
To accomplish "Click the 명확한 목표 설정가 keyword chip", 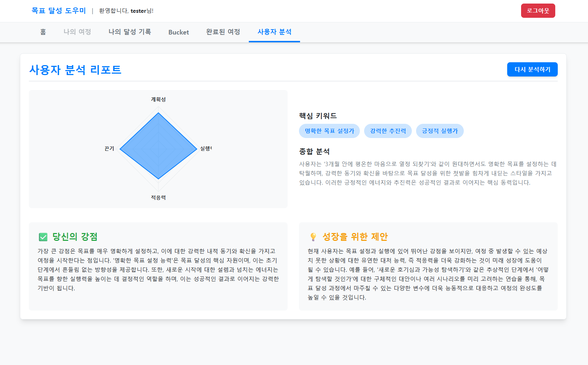I will pos(329,131).
